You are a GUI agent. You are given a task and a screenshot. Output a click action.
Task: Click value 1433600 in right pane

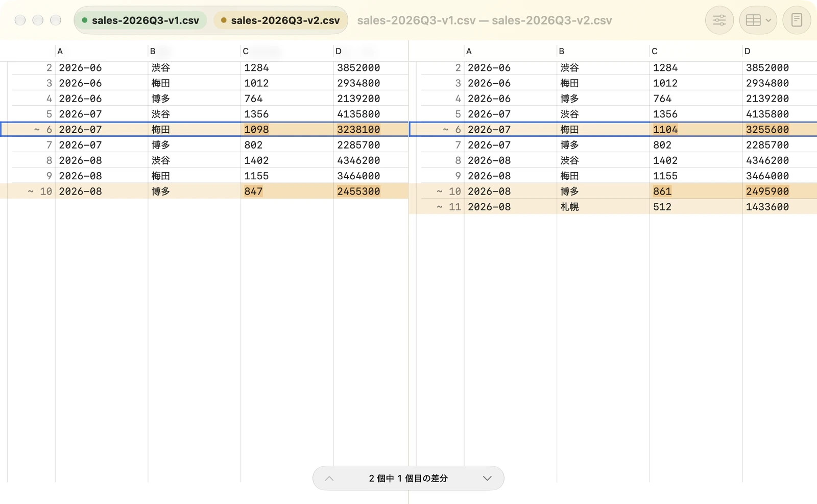pyautogui.click(x=767, y=207)
